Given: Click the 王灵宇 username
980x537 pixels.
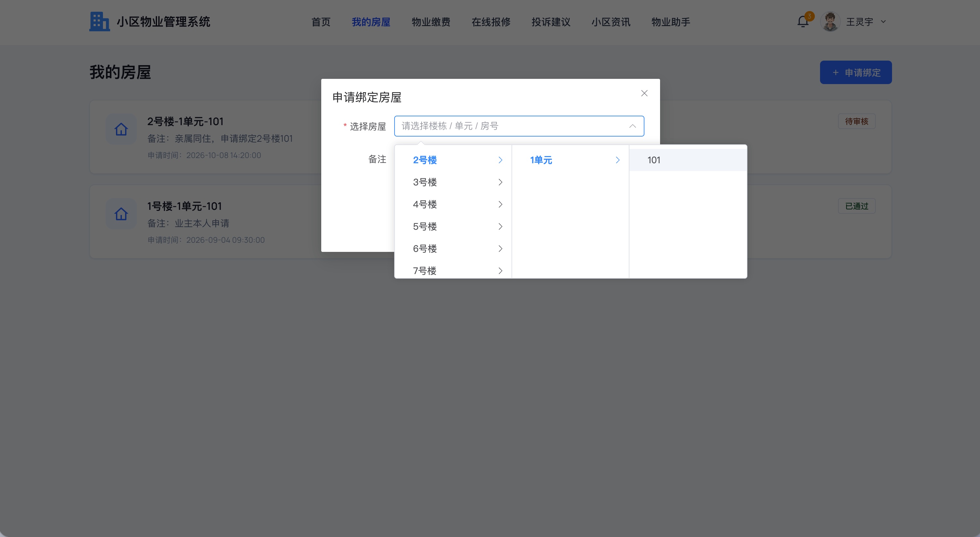Looking at the screenshot, I should 859,22.
